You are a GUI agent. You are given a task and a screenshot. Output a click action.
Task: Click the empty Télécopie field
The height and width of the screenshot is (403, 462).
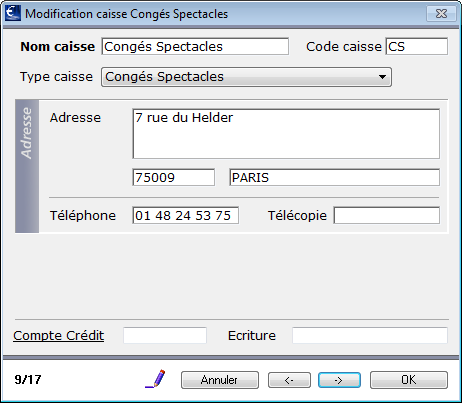click(x=387, y=215)
